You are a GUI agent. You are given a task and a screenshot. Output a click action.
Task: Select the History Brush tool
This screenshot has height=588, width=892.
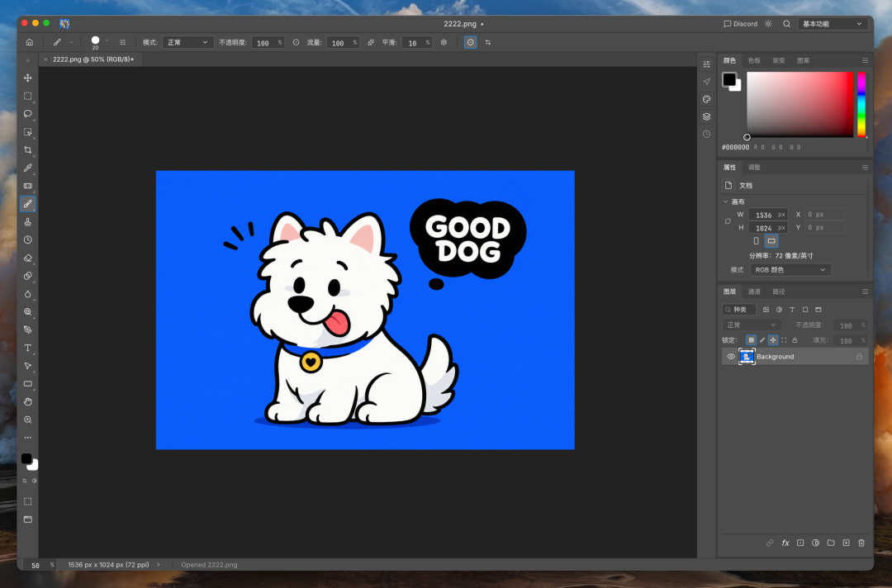[27, 240]
